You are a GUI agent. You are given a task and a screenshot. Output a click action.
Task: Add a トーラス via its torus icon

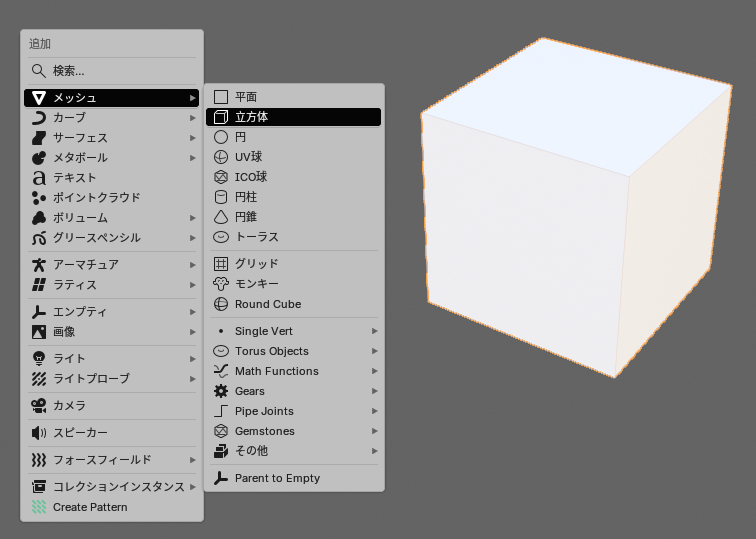tap(221, 237)
